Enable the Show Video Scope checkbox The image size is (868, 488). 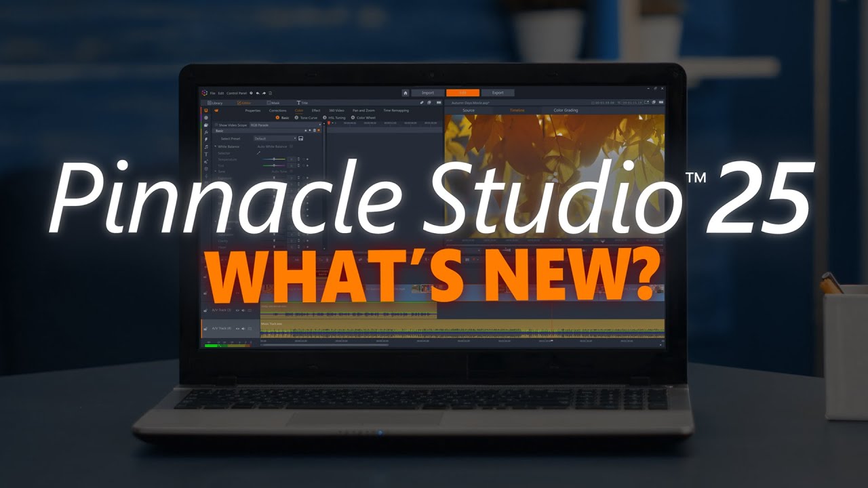pos(216,125)
